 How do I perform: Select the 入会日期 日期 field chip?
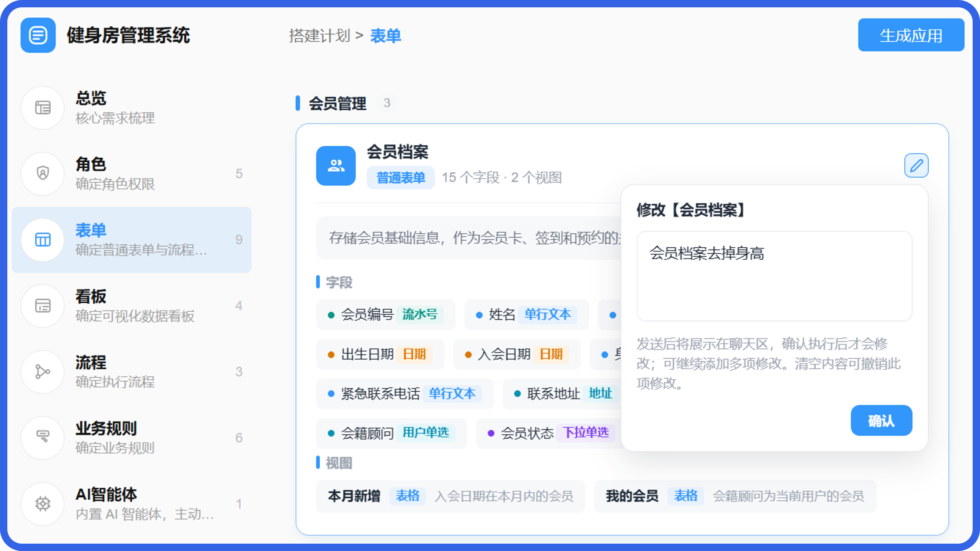[517, 354]
